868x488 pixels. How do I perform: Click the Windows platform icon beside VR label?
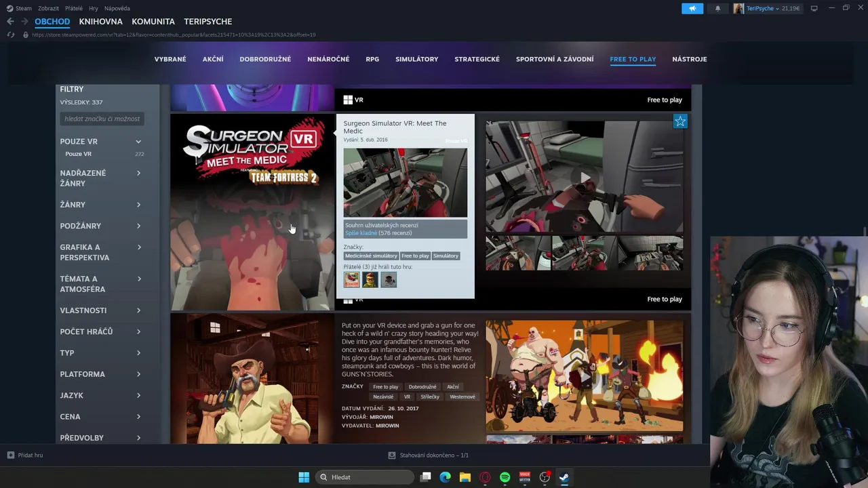[348, 100]
